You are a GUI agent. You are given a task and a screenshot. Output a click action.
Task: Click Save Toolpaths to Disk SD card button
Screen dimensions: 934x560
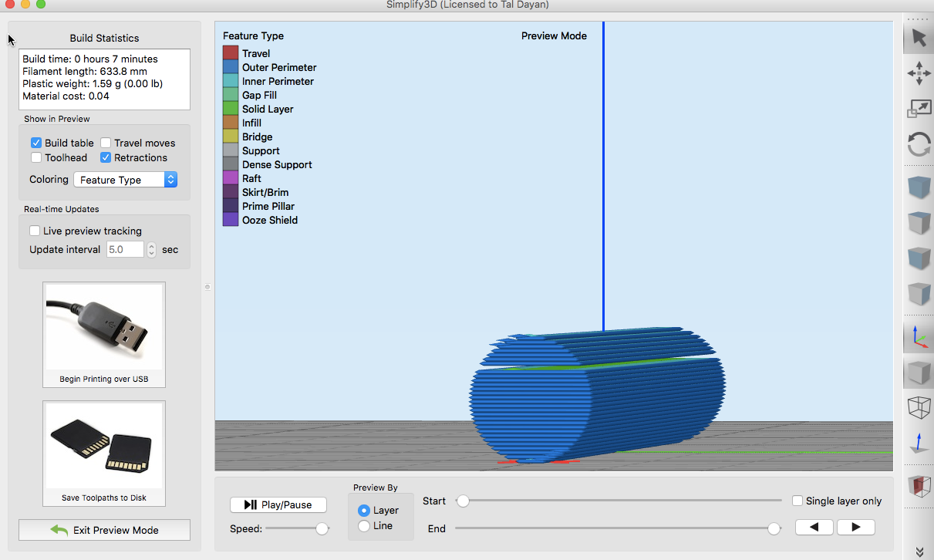104,454
